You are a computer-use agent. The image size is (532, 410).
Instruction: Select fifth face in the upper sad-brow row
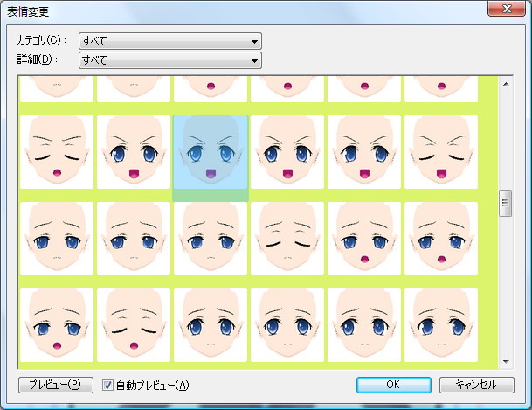click(x=364, y=239)
